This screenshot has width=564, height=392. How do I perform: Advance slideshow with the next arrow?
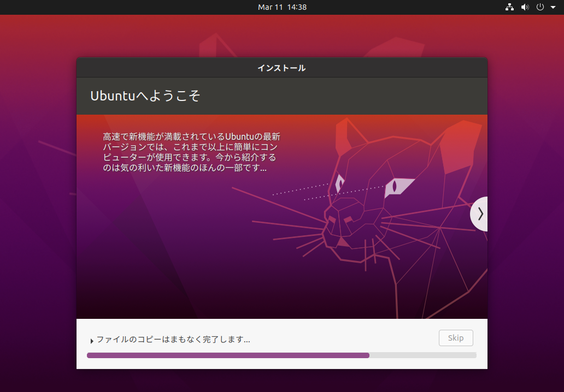point(479,214)
